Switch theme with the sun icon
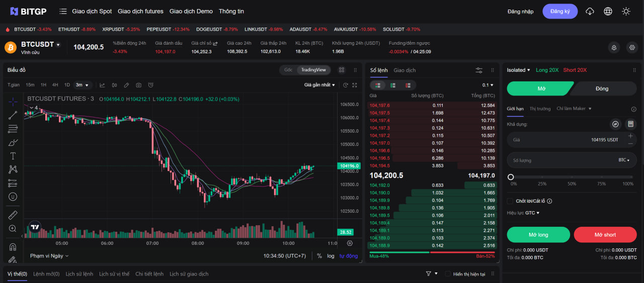Image resolution: width=644 pixels, height=283 pixels. click(x=626, y=11)
